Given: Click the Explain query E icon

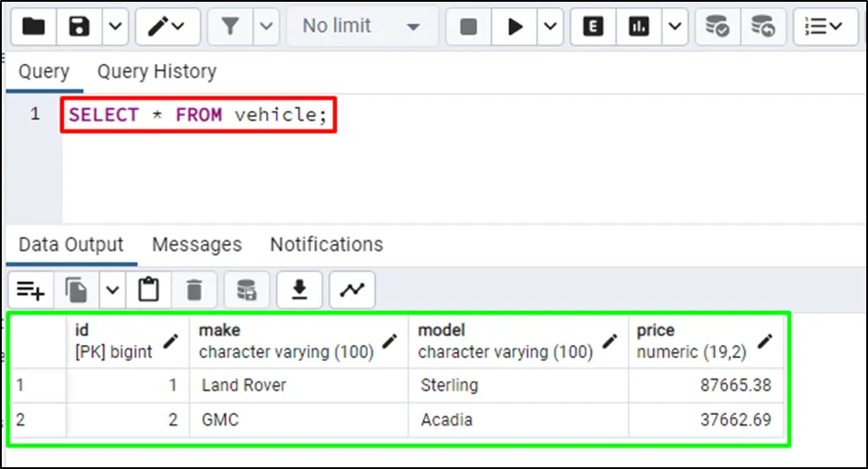Looking at the screenshot, I should click(x=594, y=27).
